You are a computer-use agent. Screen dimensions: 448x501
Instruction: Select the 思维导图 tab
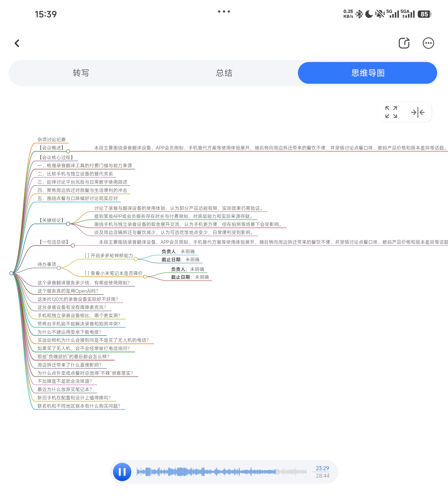pos(367,73)
